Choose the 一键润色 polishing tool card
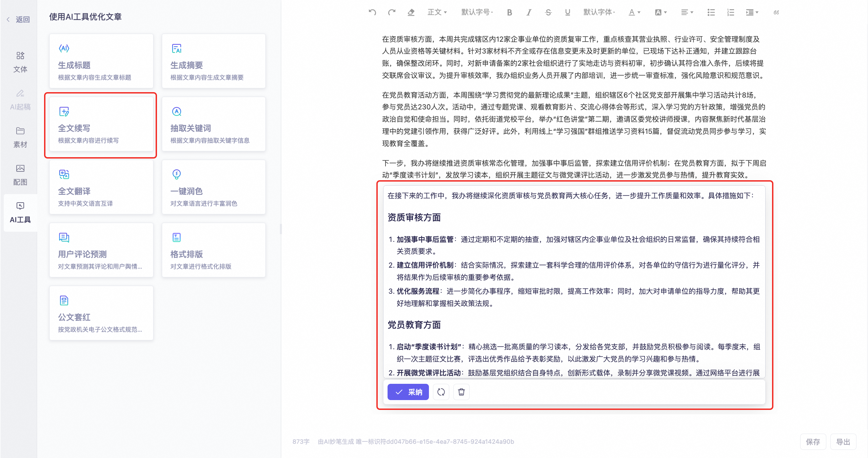 214,187
